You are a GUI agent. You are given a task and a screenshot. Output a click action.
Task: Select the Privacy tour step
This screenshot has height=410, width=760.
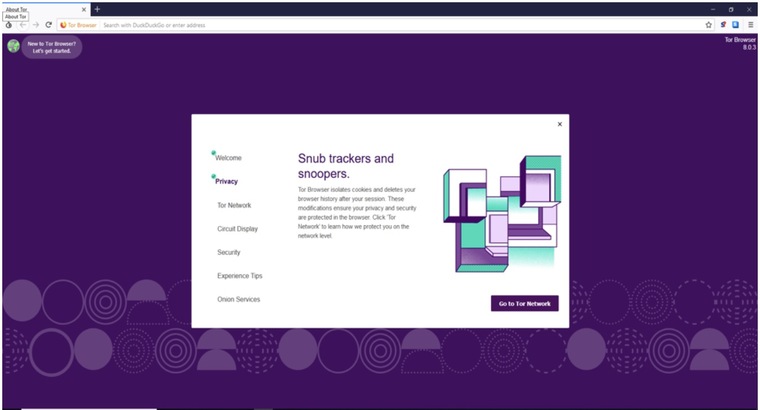[x=227, y=181]
